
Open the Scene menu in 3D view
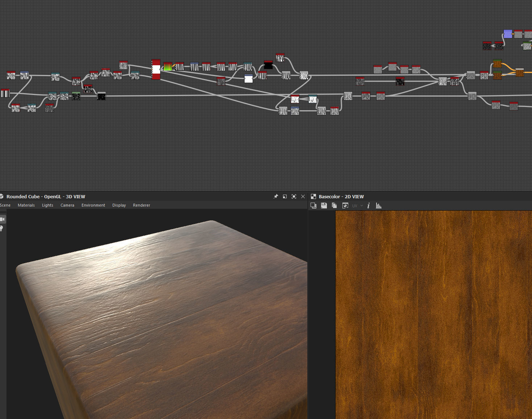coord(5,205)
